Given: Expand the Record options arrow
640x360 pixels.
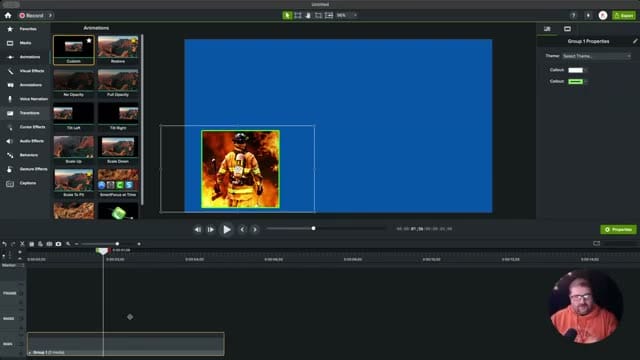Looking at the screenshot, I should point(50,16).
